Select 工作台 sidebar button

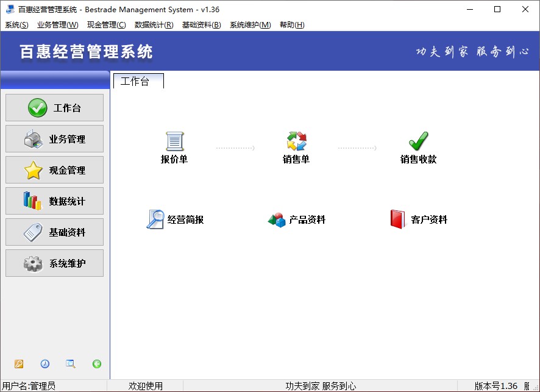pyautogui.click(x=54, y=107)
